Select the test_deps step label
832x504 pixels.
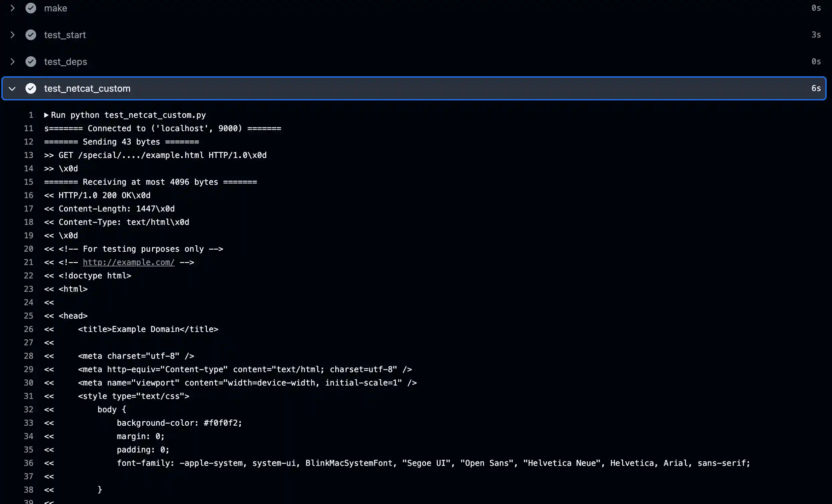point(66,62)
